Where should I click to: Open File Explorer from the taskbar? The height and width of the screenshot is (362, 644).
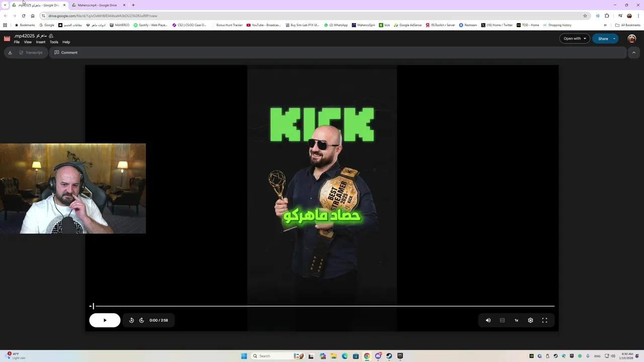334,356
